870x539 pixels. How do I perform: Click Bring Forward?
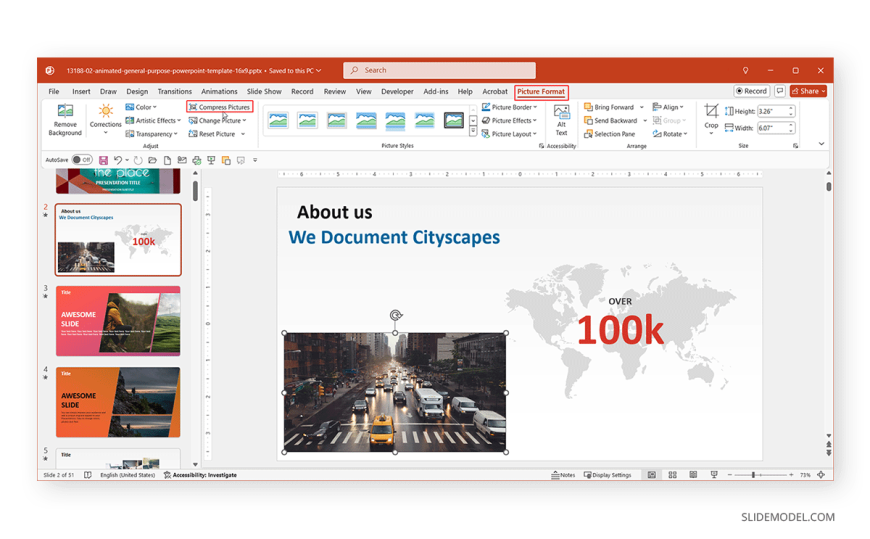point(609,107)
